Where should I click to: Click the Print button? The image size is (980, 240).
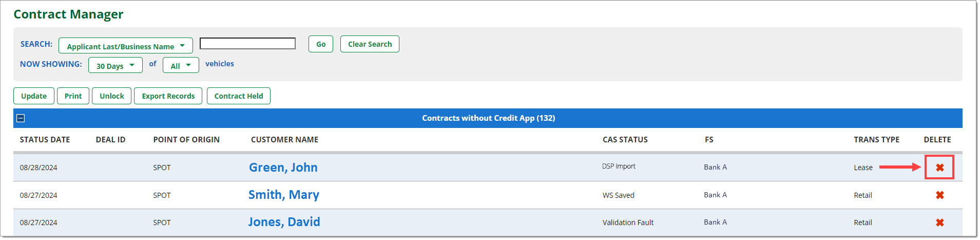pos(73,96)
